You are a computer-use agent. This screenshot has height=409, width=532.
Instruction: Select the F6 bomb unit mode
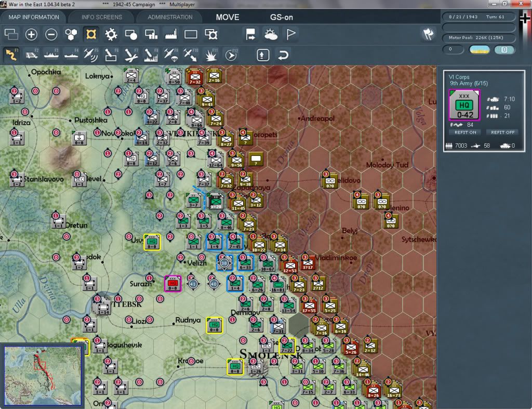111,55
